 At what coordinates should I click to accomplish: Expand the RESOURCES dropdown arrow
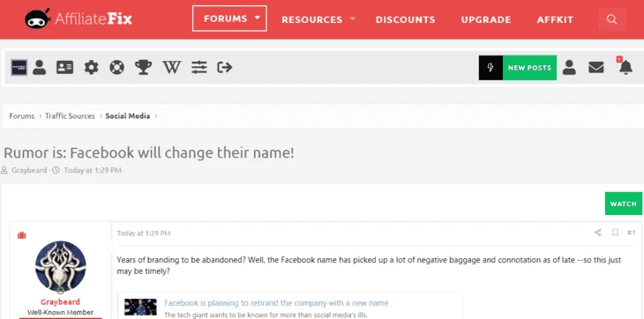tap(352, 19)
